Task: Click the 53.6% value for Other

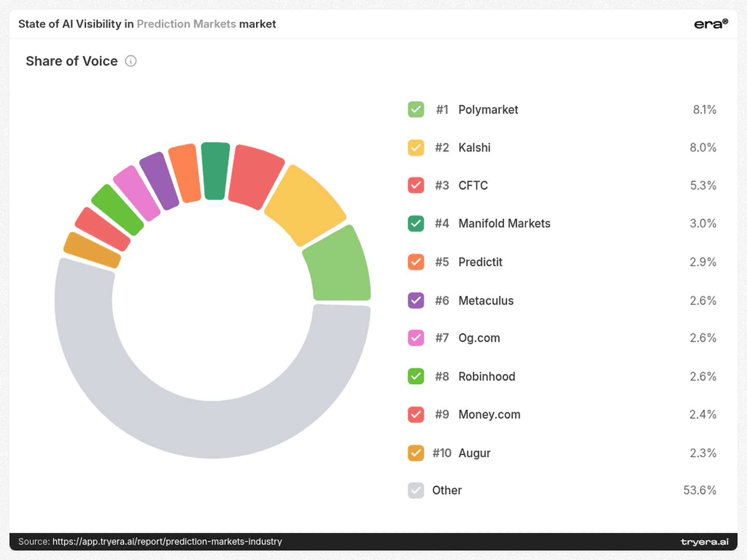Action: [700, 491]
